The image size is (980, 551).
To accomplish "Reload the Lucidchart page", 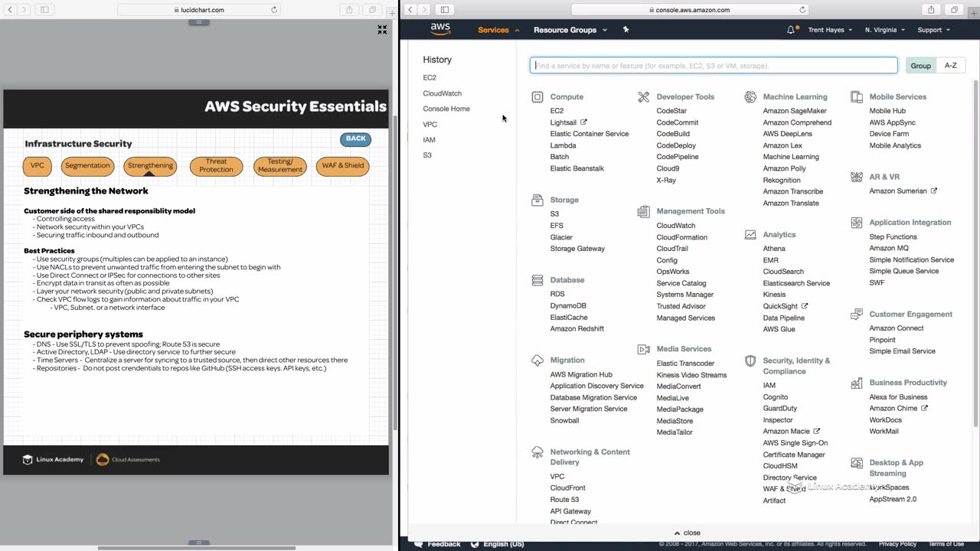I will [x=274, y=10].
